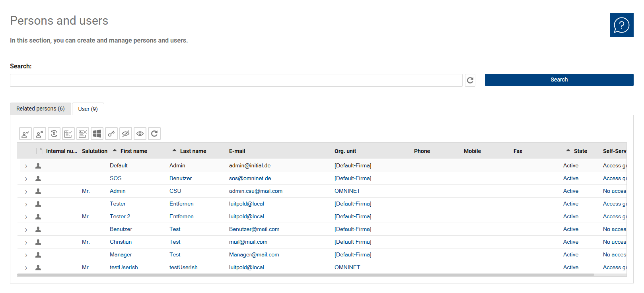644x293 pixels.
Task: Click Active state in Manager row
Action: tap(571, 254)
